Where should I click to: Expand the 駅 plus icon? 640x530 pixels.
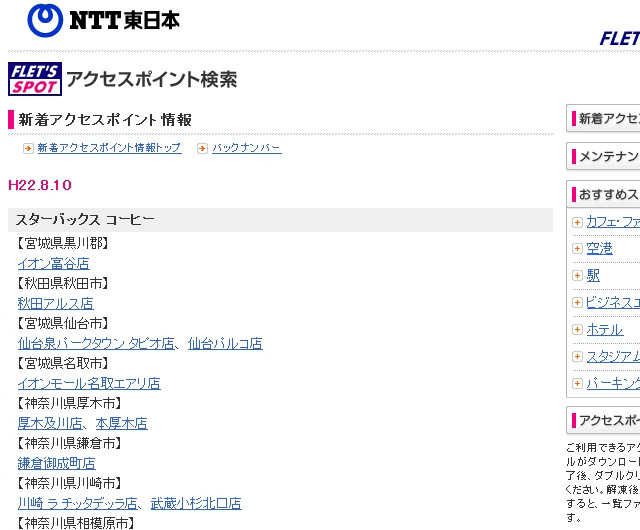[x=577, y=276]
